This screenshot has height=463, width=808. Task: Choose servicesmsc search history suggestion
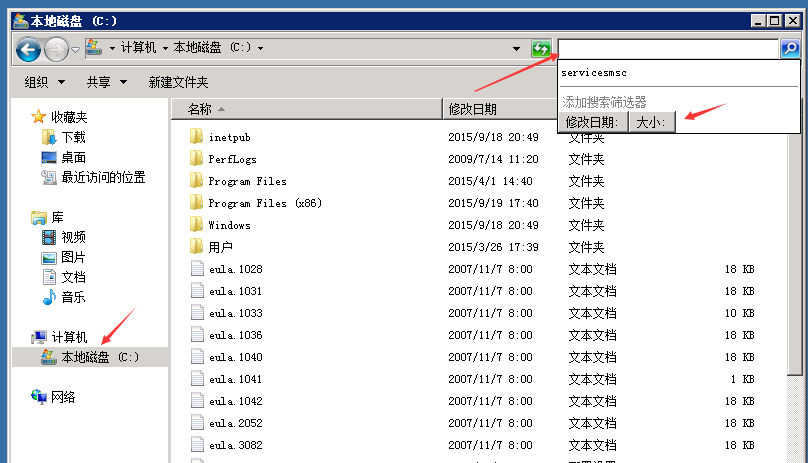594,73
